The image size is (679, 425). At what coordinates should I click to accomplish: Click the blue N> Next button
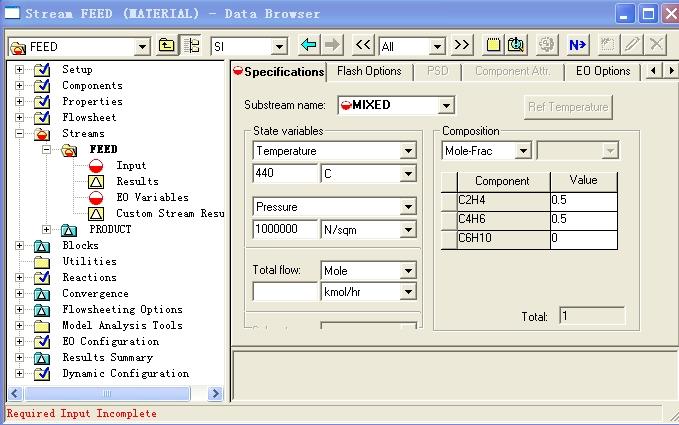(x=578, y=45)
